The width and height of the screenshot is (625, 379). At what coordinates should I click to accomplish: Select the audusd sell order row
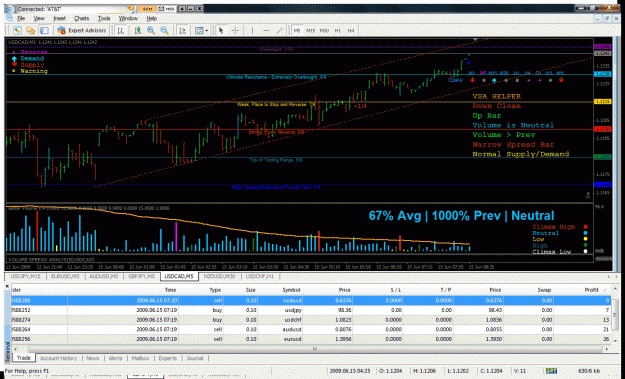click(x=311, y=330)
